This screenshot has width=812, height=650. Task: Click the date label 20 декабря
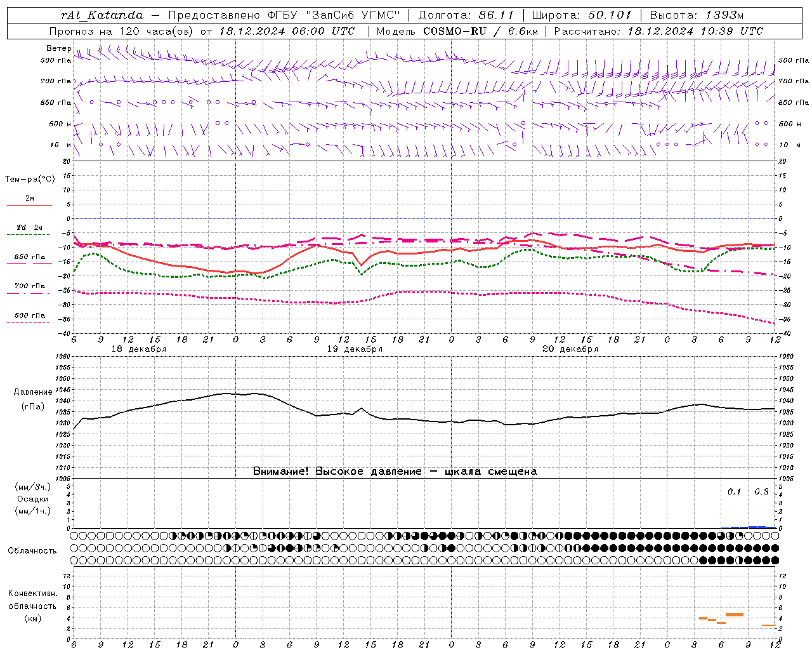[570, 349]
